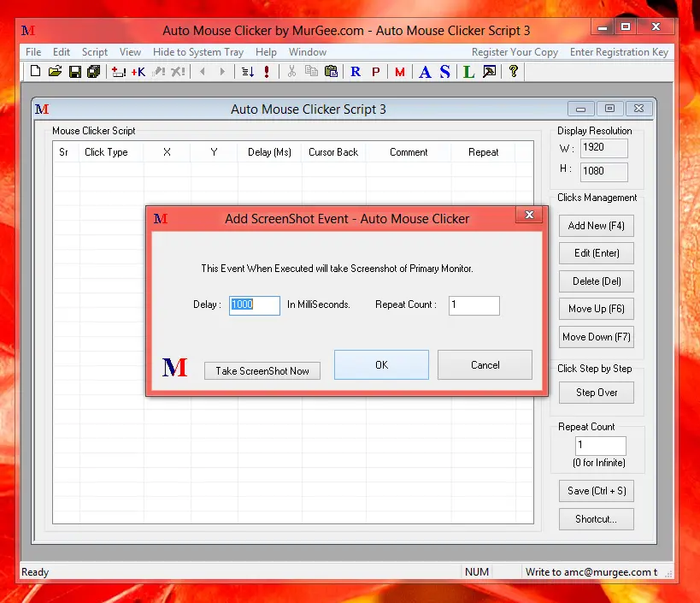Click Enter Registration Key menu item
Screen dimensions: 700x603
619,52
